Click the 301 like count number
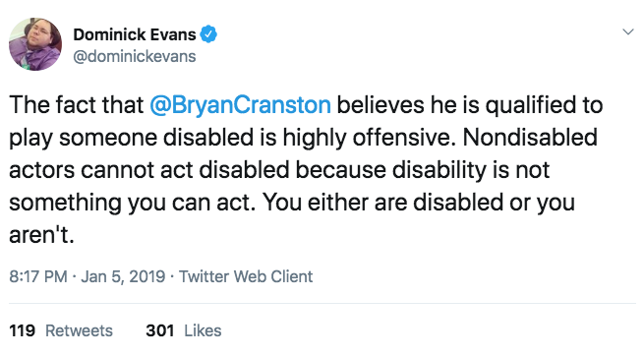This screenshot has height=356, width=644. [x=159, y=330]
